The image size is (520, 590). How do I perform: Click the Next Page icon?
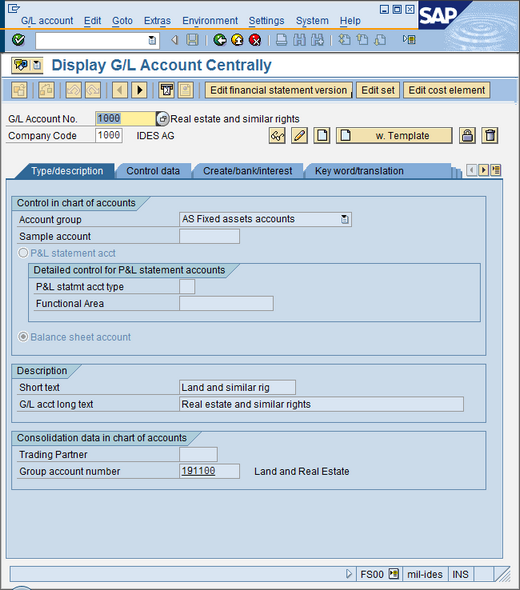(380, 40)
